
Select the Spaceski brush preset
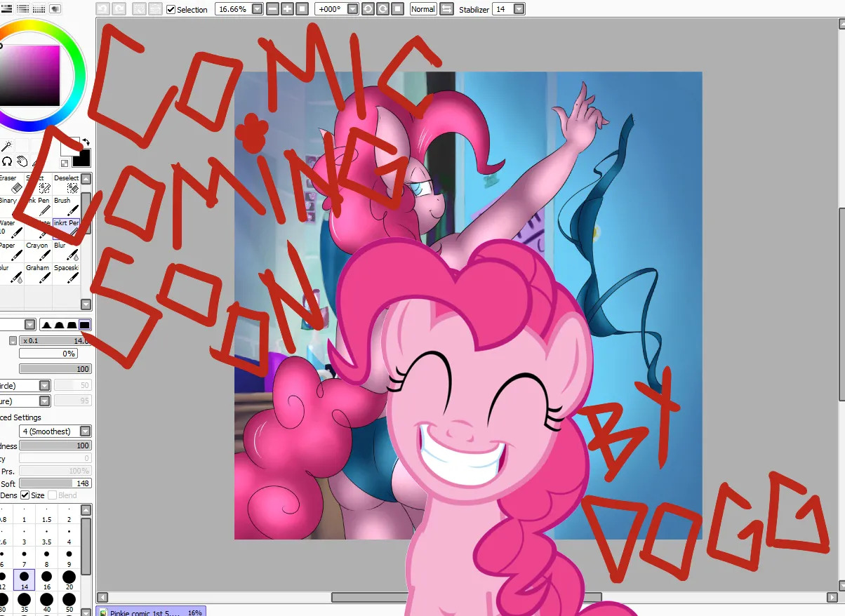tap(67, 274)
